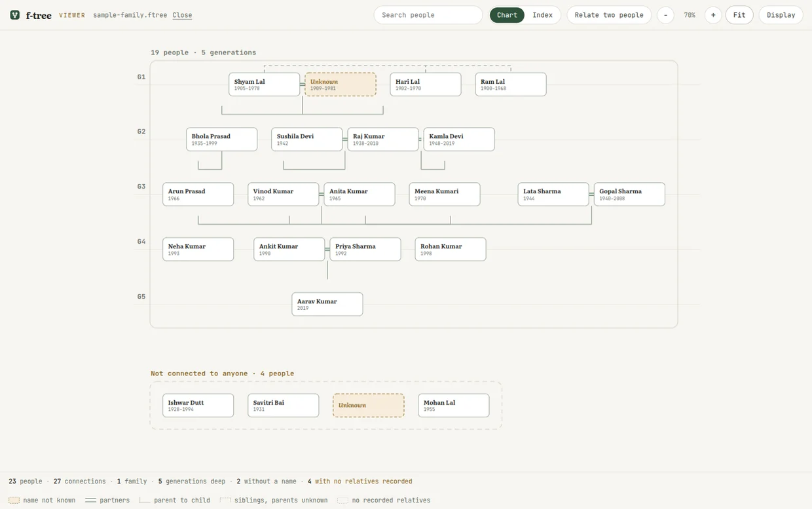The image size is (812, 509).
Task: Pick the Meena Kumari card
Action: pyautogui.click(x=445, y=195)
